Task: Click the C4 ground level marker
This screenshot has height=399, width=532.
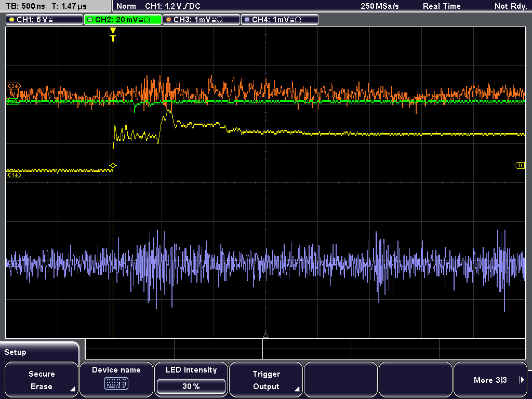Action: pos(13,263)
